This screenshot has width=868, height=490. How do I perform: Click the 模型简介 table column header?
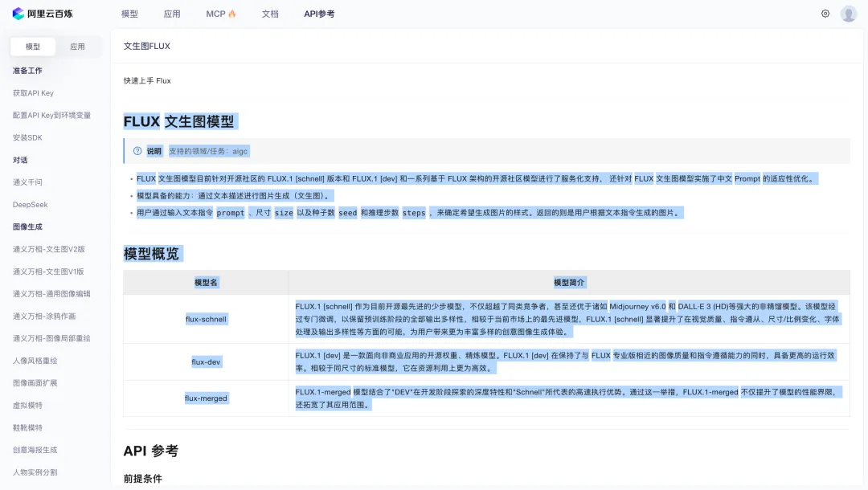(569, 283)
